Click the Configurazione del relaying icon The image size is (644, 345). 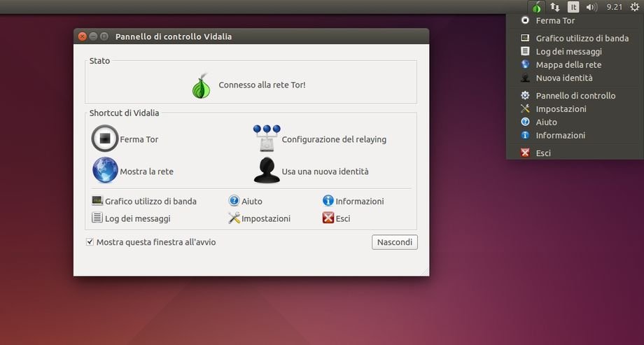(x=267, y=139)
